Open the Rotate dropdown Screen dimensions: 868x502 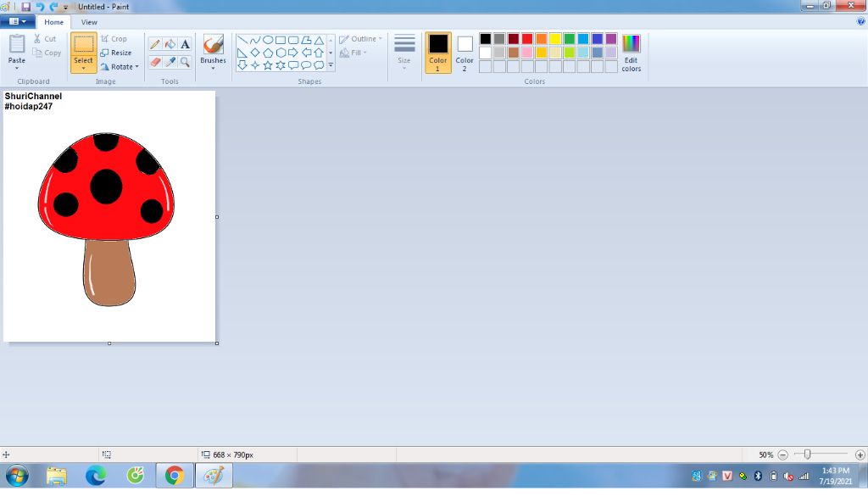[120, 66]
